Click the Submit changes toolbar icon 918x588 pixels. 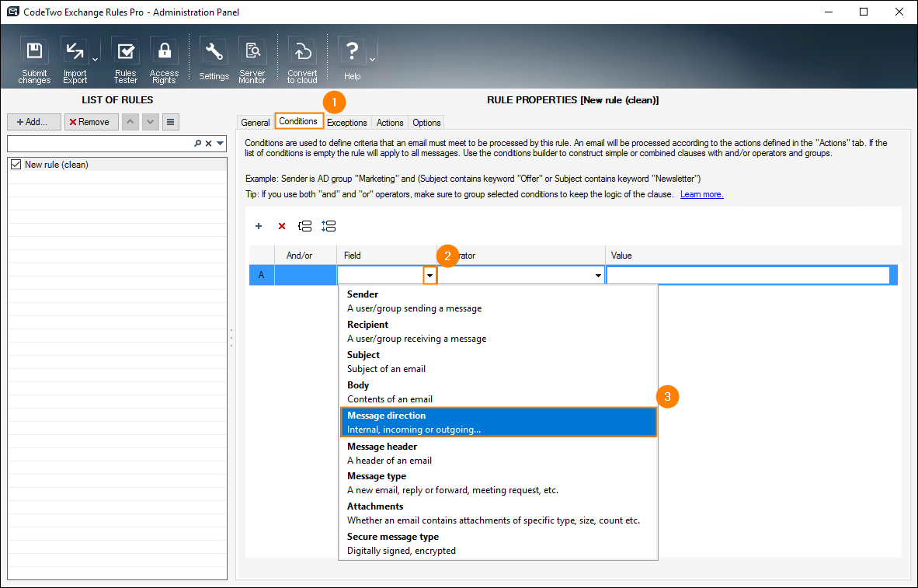[34, 60]
